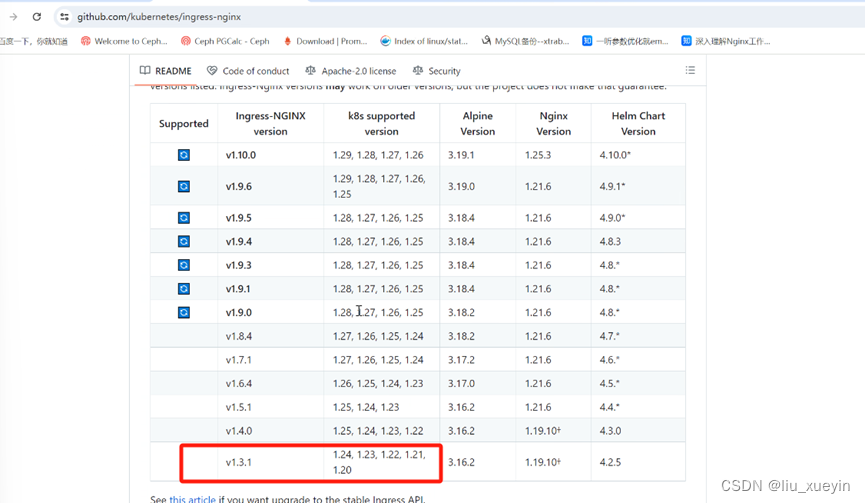The width and height of the screenshot is (865, 503).
Task: Open site information icon in address bar
Action: pyautogui.click(x=65, y=17)
